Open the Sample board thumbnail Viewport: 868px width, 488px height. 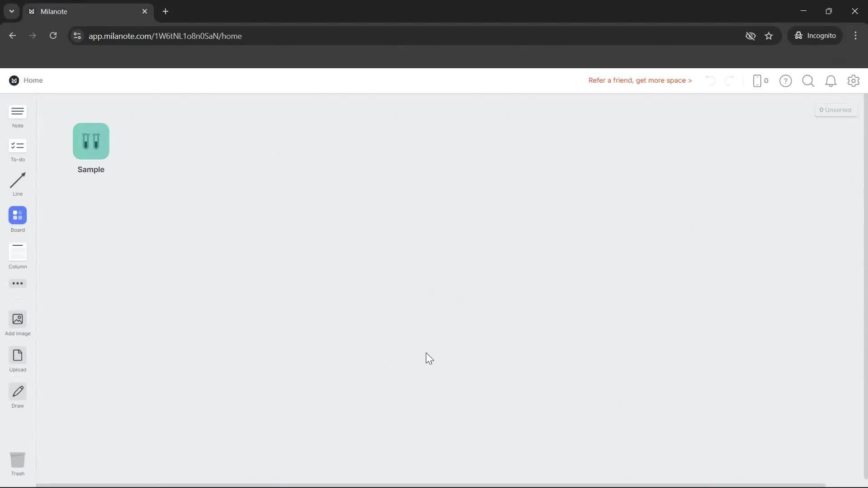tap(90, 141)
